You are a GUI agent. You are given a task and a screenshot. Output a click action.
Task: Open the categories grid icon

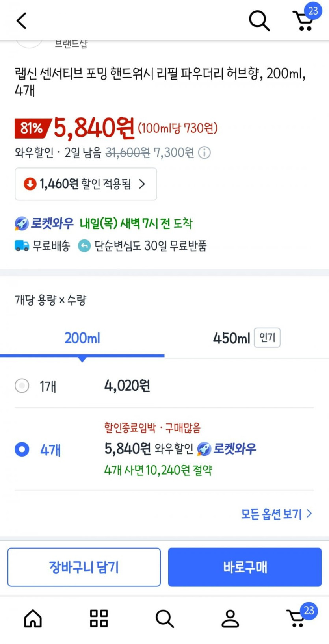[99, 618]
